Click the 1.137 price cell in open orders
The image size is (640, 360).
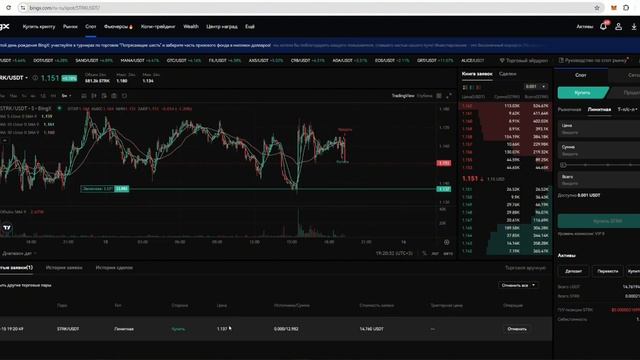coord(222,329)
